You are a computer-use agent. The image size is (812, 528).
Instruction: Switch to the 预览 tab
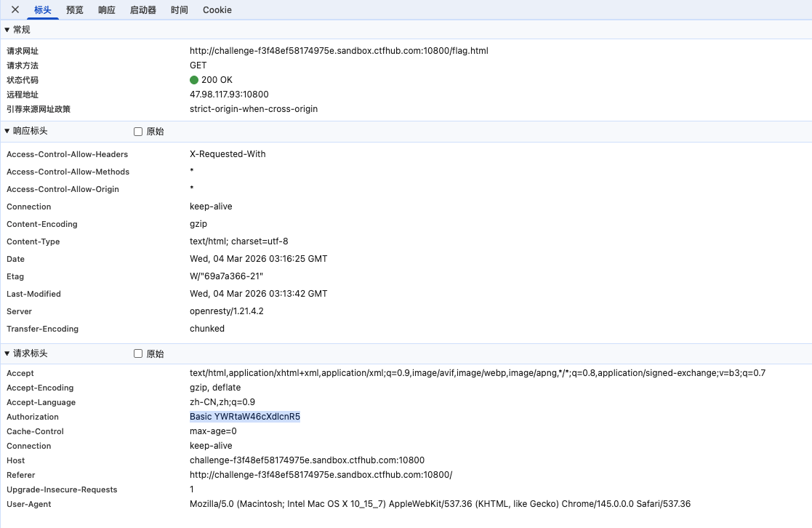pyautogui.click(x=75, y=10)
